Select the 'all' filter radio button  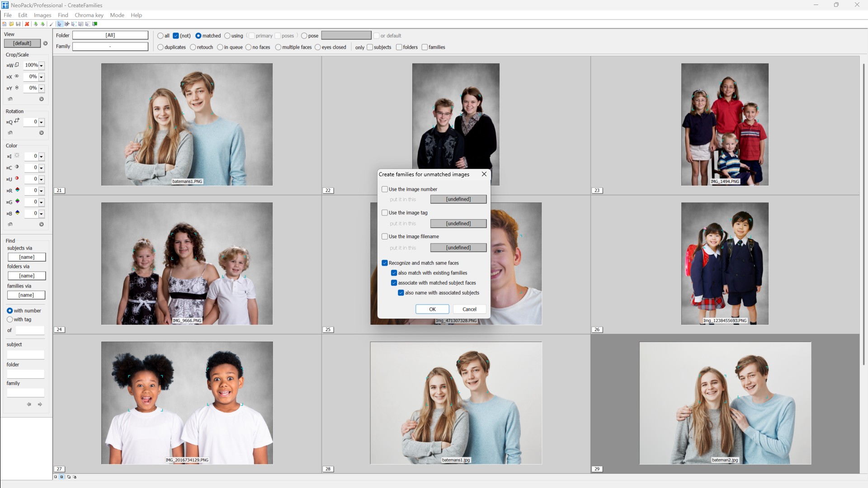click(x=160, y=36)
